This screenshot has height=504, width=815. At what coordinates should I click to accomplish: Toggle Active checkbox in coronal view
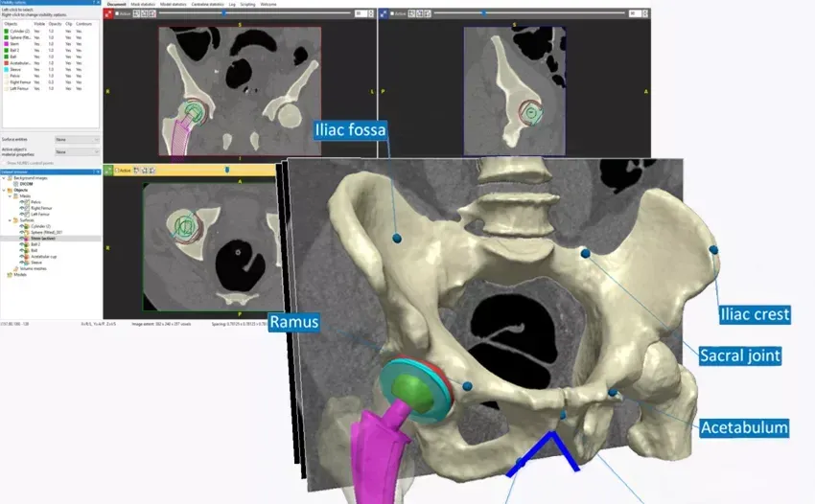[x=117, y=14]
